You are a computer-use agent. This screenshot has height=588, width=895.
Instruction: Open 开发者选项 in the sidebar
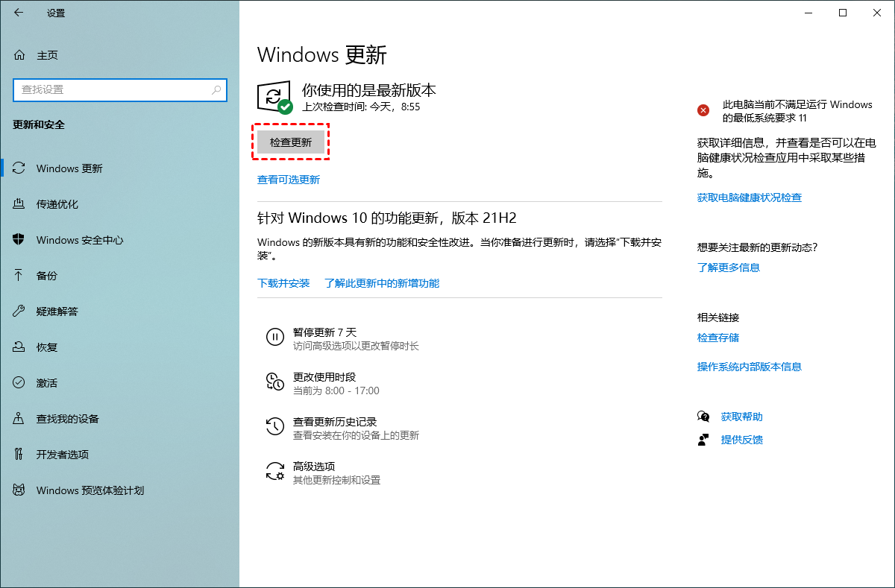click(63, 455)
